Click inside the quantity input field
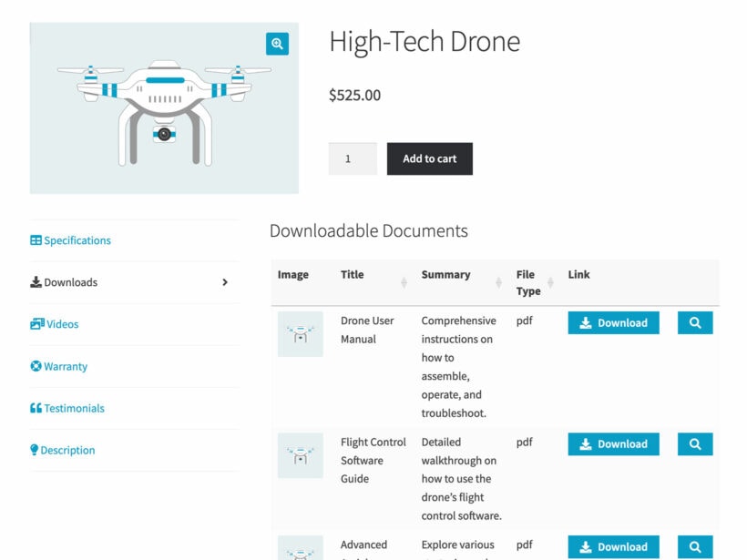This screenshot has height=560, width=747. point(353,158)
